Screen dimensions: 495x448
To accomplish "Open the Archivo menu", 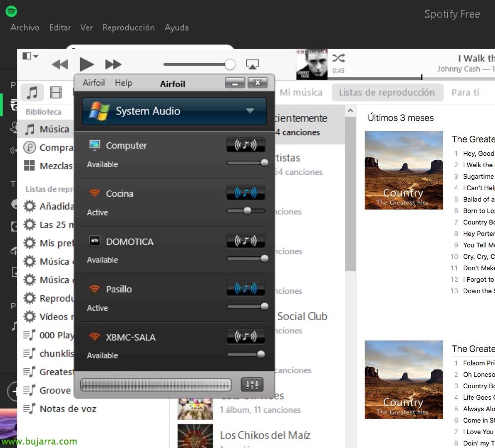I will pos(25,27).
